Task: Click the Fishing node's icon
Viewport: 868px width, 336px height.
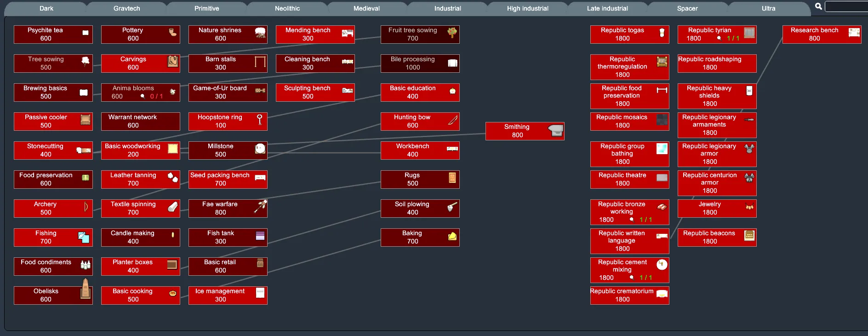Action: pyautogui.click(x=84, y=237)
